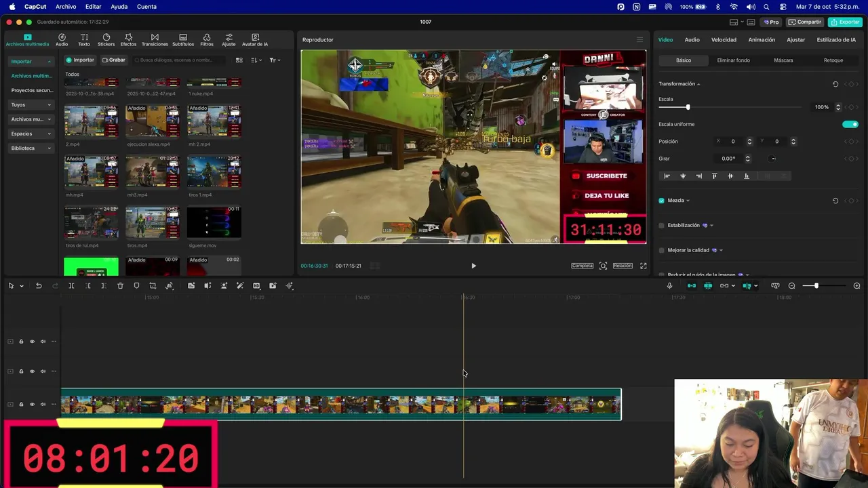Expand the Biblioteca sidebar section
868x488 pixels.
(x=49, y=148)
